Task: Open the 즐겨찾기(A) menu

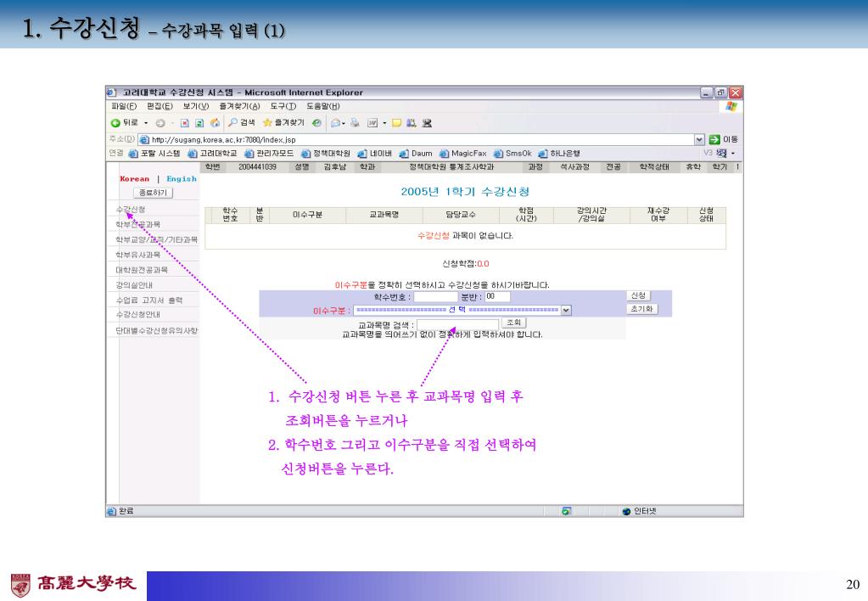Action: point(239,106)
